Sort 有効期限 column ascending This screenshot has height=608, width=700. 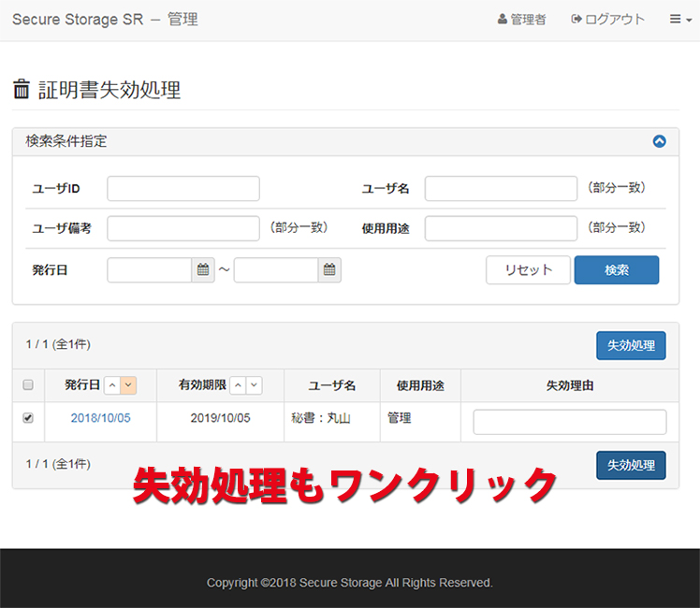[x=238, y=385]
